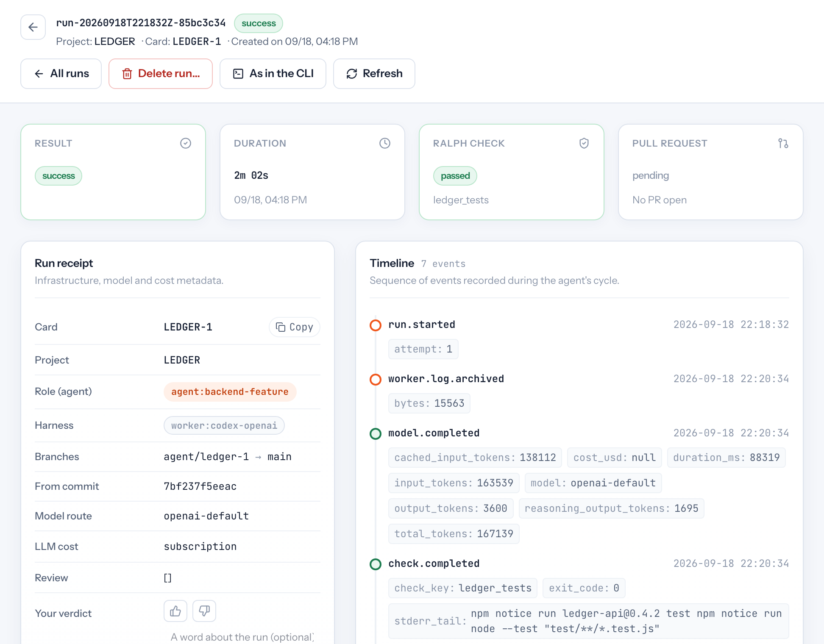Click the passed badge in Ralph Check
Viewport: 824px width, 644px height.
pyautogui.click(x=455, y=176)
